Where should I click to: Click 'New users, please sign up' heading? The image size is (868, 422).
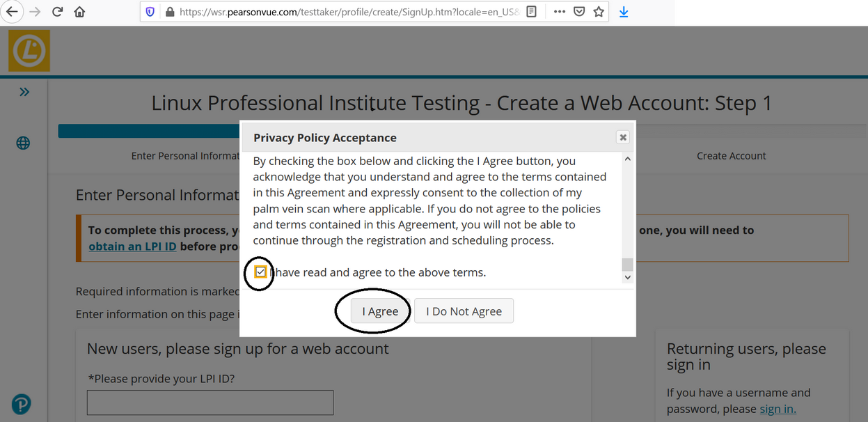pos(238,348)
